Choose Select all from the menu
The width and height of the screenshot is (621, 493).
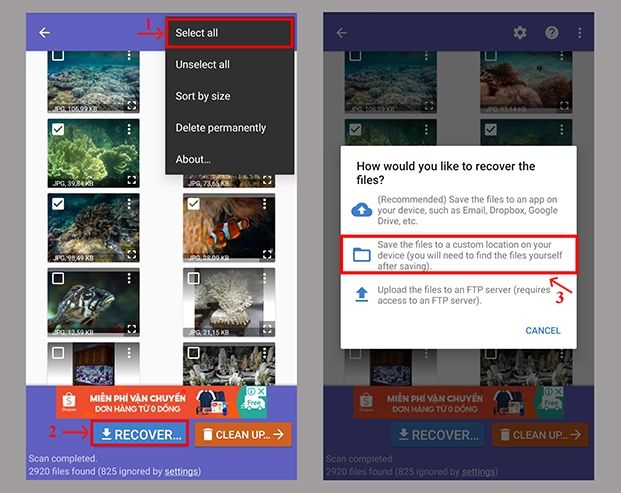(x=230, y=33)
